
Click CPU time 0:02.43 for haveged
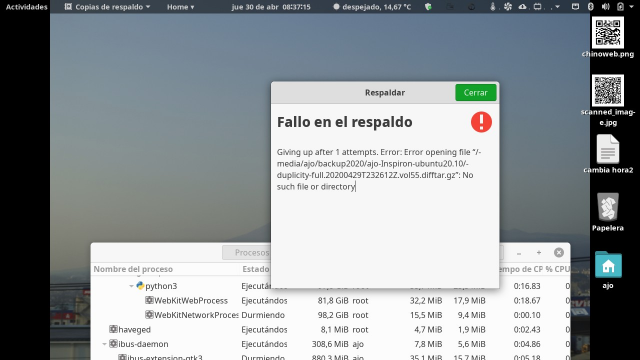coord(527,329)
